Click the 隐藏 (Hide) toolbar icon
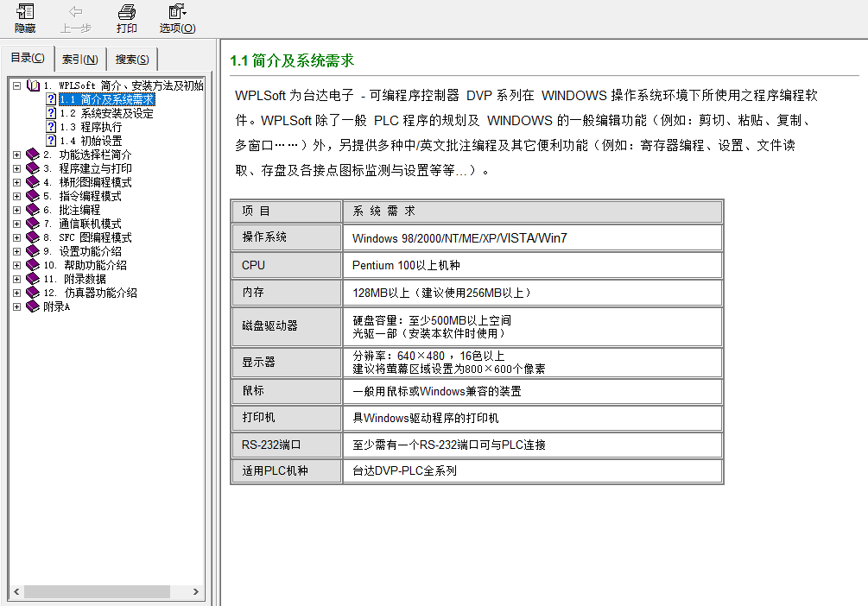868x606 pixels. [24, 17]
